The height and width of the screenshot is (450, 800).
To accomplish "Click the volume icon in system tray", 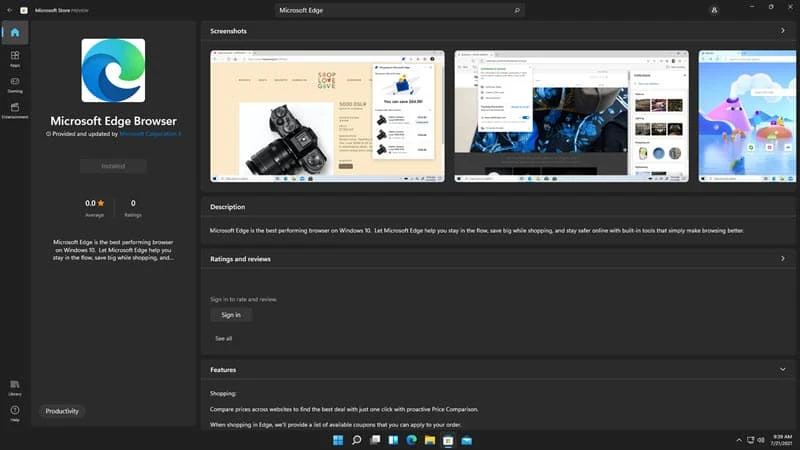I will tap(761, 440).
